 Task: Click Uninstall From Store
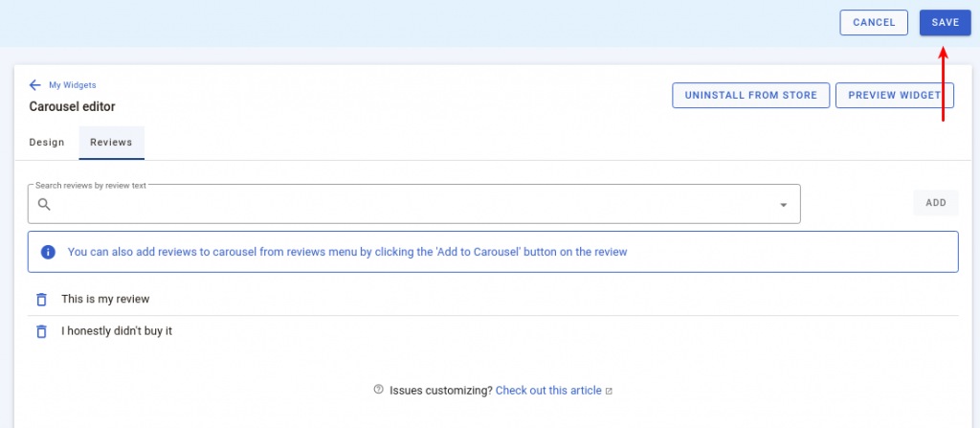click(750, 95)
